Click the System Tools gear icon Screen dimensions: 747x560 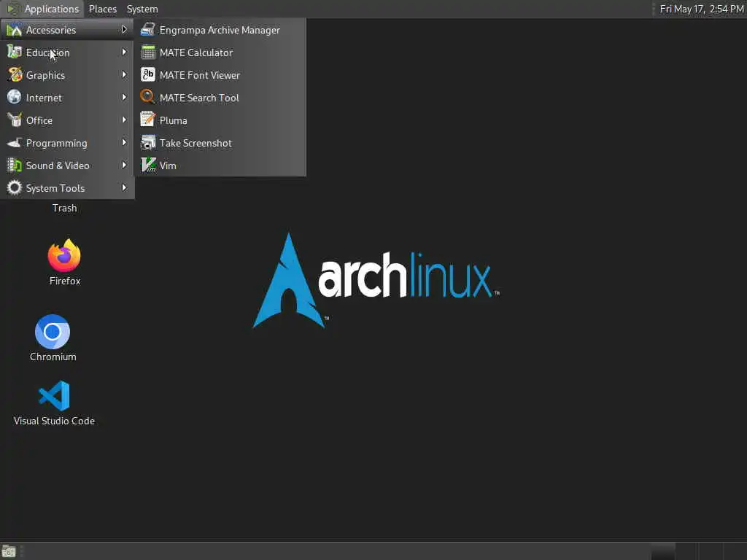click(15, 187)
